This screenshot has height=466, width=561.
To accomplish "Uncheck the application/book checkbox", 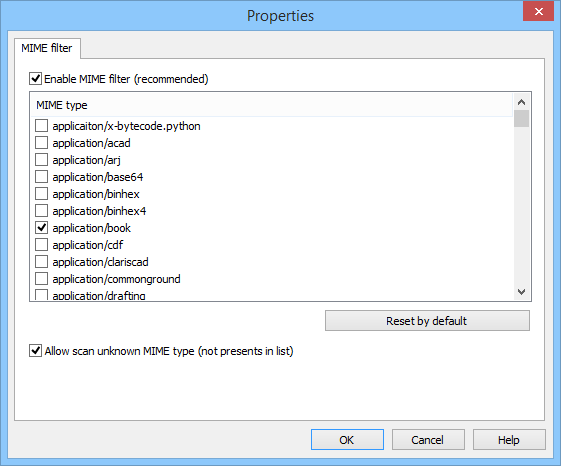I will 42,228.
